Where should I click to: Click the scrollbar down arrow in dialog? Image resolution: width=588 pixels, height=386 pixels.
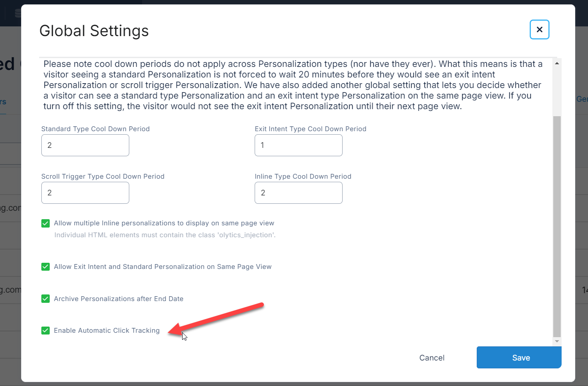coord(557,341)
